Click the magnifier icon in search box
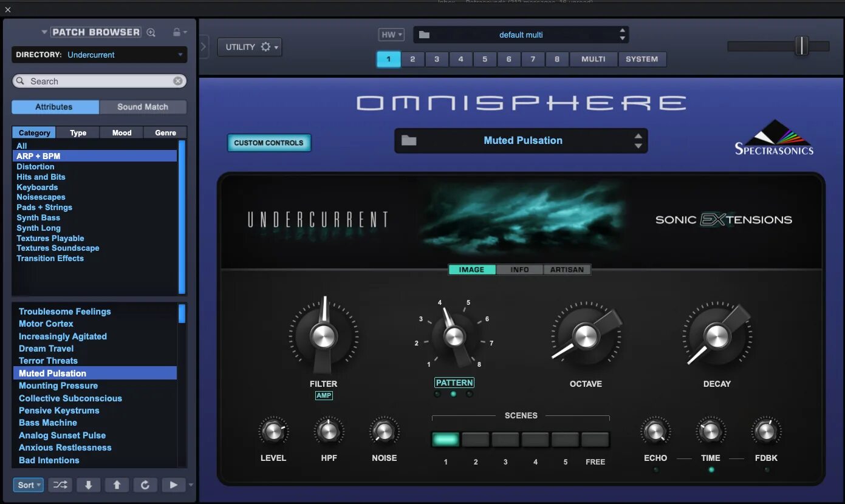This screenshot has width=845, height=504. 21,81
